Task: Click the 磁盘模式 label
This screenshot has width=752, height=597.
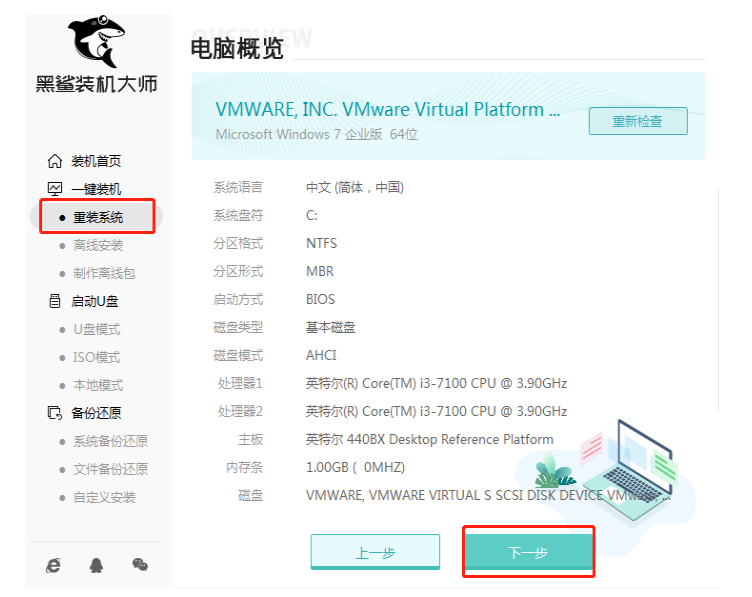Action: coord(238,355)
